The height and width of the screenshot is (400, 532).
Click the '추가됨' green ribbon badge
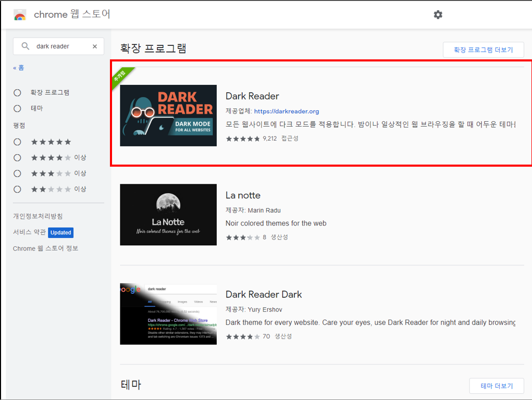tap(120, 76)
